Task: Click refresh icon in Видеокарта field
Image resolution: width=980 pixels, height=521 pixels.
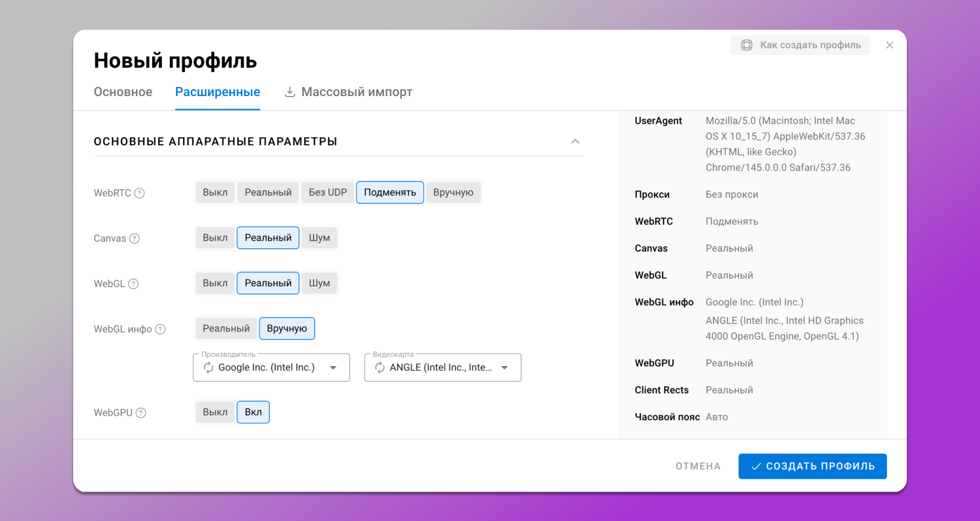Action: [x=380, y=367]
